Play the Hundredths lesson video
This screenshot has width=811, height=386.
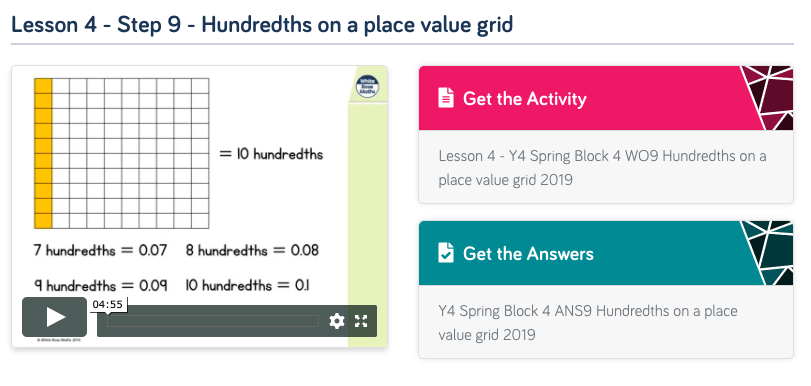tap(54, 317)
